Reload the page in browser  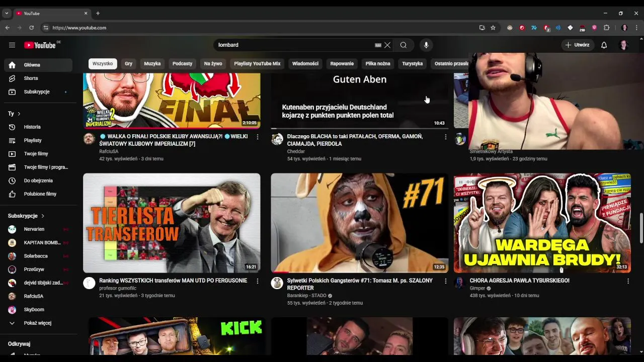[x=31, y=28]
